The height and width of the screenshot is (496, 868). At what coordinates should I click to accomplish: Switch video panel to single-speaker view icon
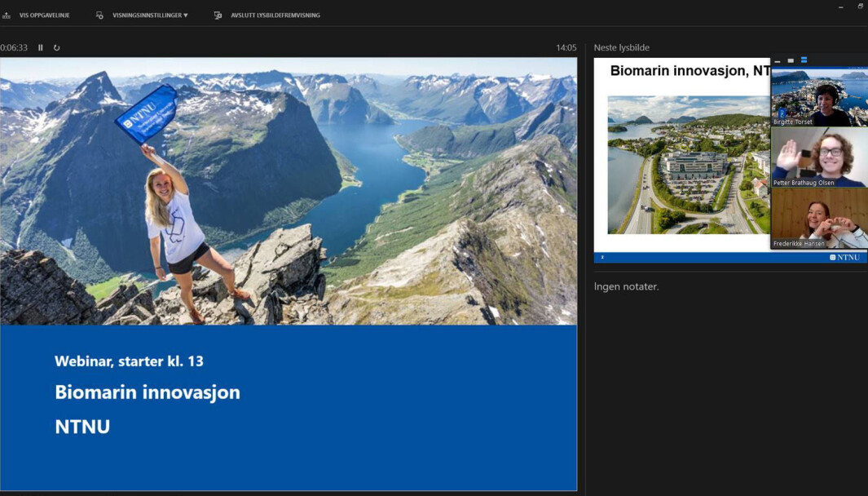791,60
